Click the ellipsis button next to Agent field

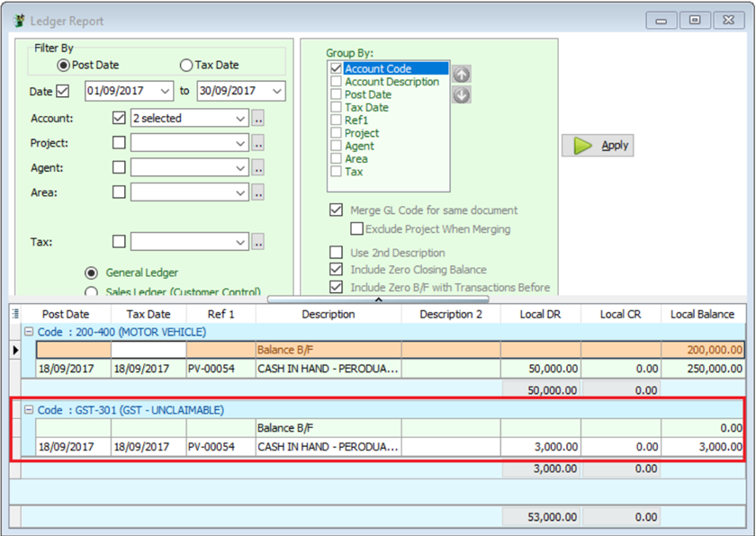(x=257, y=167)
